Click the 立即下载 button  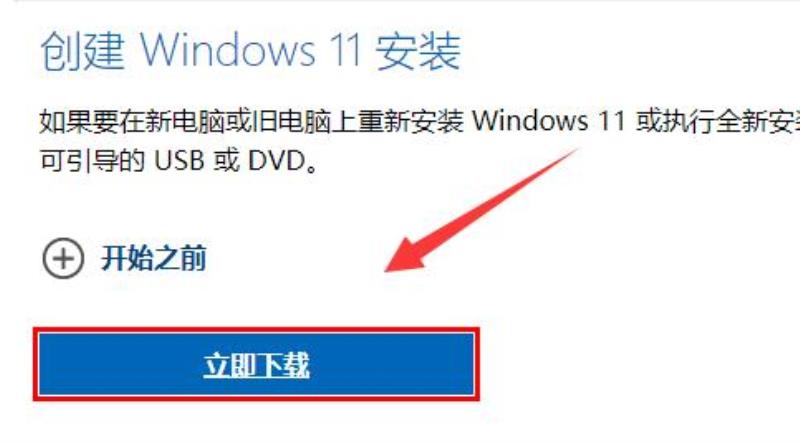point(257,364)
